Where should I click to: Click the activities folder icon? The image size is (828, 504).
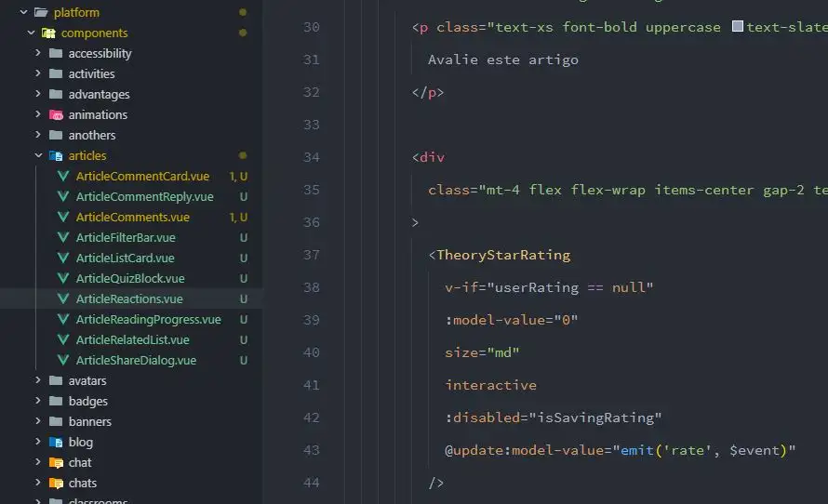tap(56, 73)
